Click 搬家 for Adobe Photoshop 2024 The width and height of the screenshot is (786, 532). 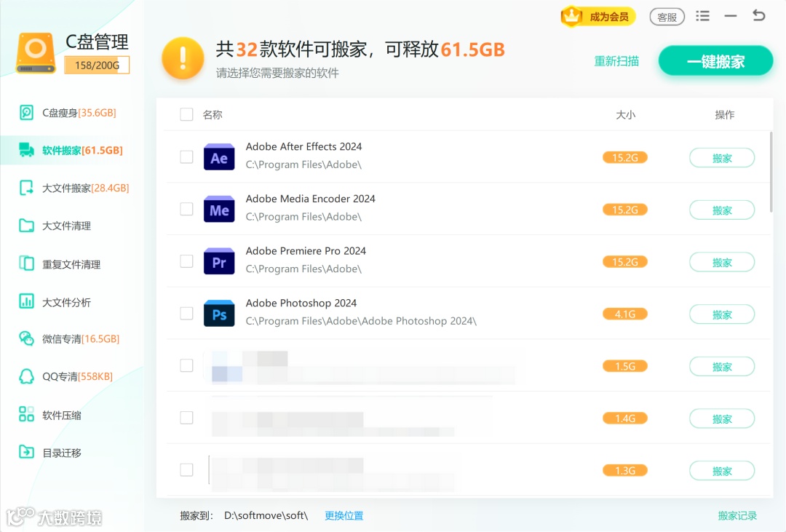pyautogui.click(x=722, y=314)
